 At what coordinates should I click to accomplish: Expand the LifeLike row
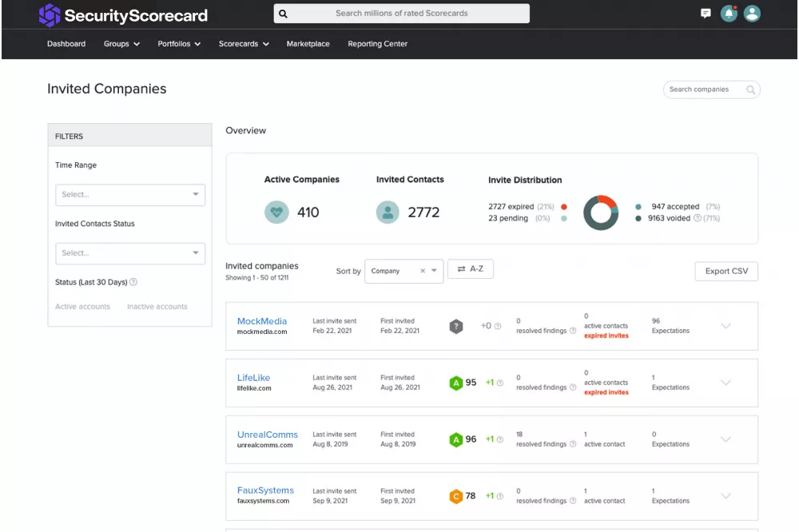[725, 383]
